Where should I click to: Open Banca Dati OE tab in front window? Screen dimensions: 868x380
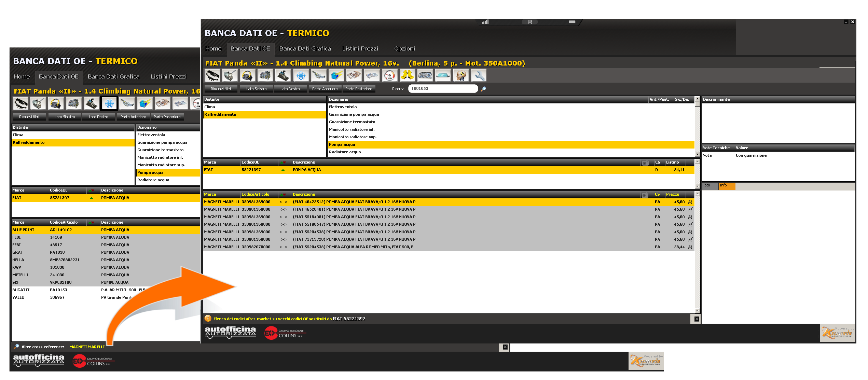(250, 48)
